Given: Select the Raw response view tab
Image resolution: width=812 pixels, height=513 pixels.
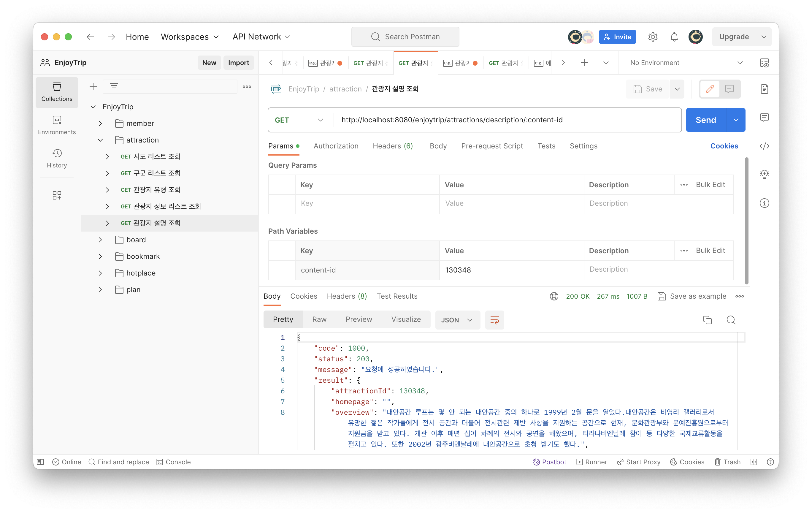Looking at the screenshot, I should (319, 319).
